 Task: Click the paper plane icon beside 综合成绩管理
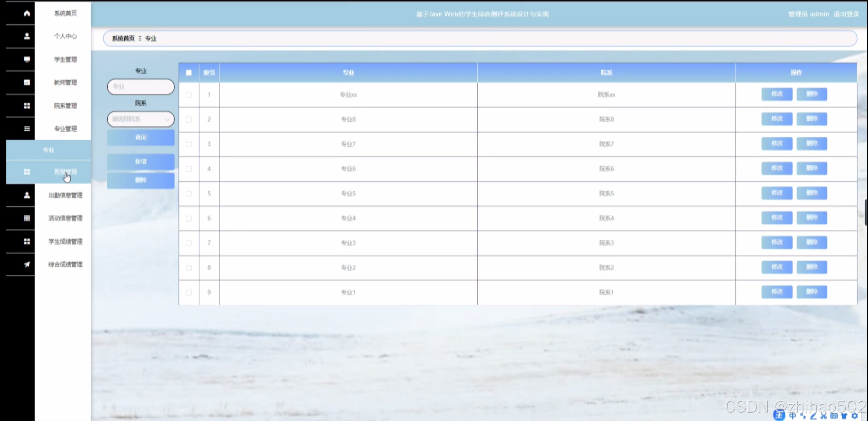[27, 264]
